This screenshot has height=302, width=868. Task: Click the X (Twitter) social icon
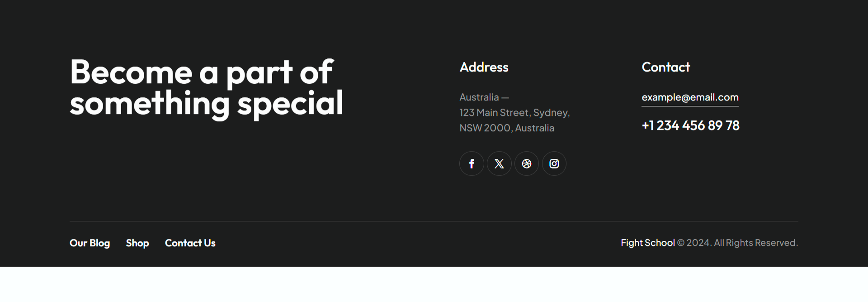(499, 163)
